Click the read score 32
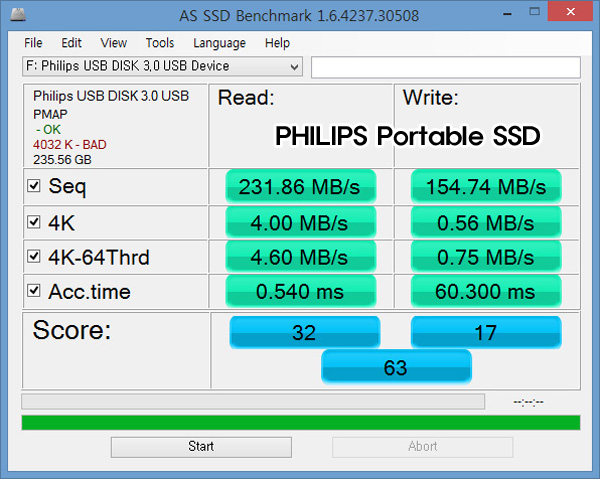 tap(305, 332)
